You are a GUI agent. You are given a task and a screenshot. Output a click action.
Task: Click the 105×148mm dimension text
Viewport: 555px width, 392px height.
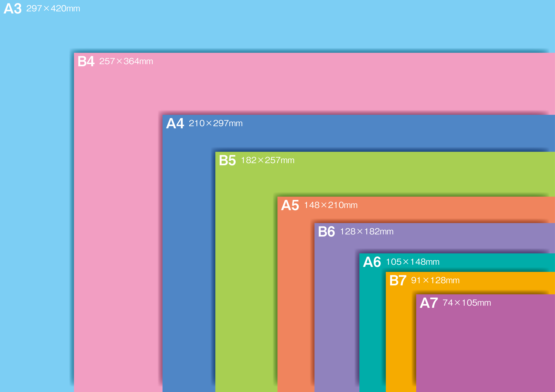(413, 262)
